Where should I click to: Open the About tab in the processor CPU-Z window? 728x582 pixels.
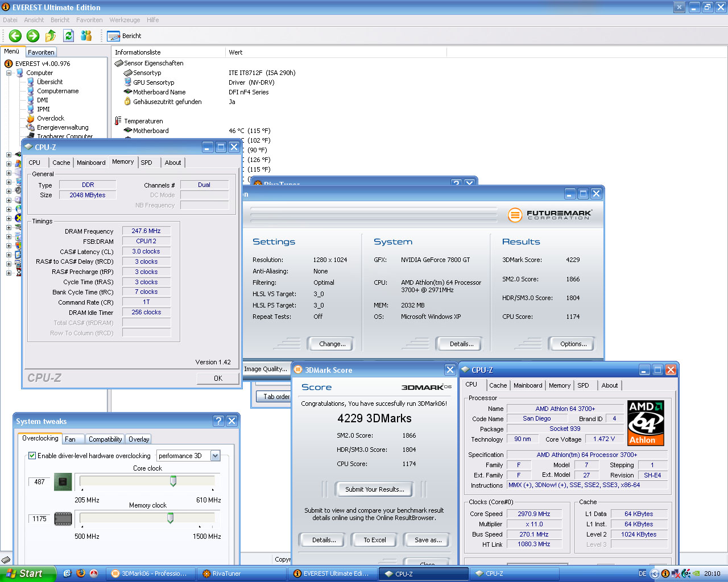click(610, 385)
